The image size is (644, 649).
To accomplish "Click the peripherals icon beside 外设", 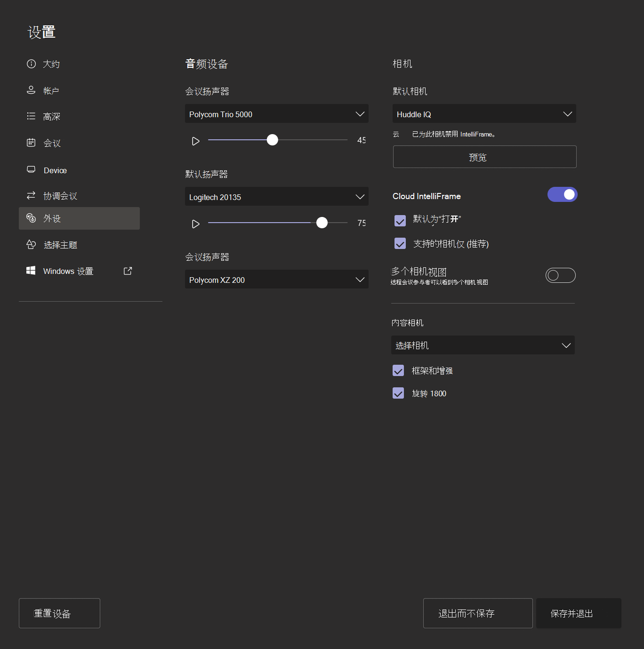I will click(31, 218).
